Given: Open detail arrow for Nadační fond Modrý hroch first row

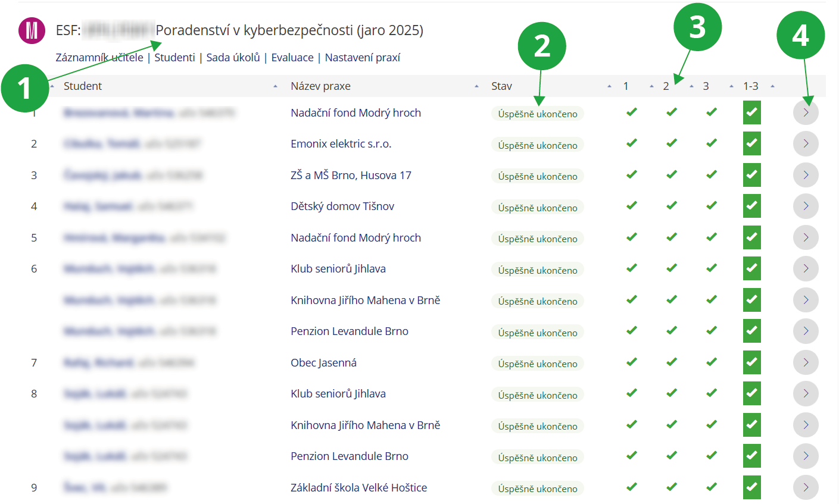Looking at the screenshot, I should pos(806,113).
